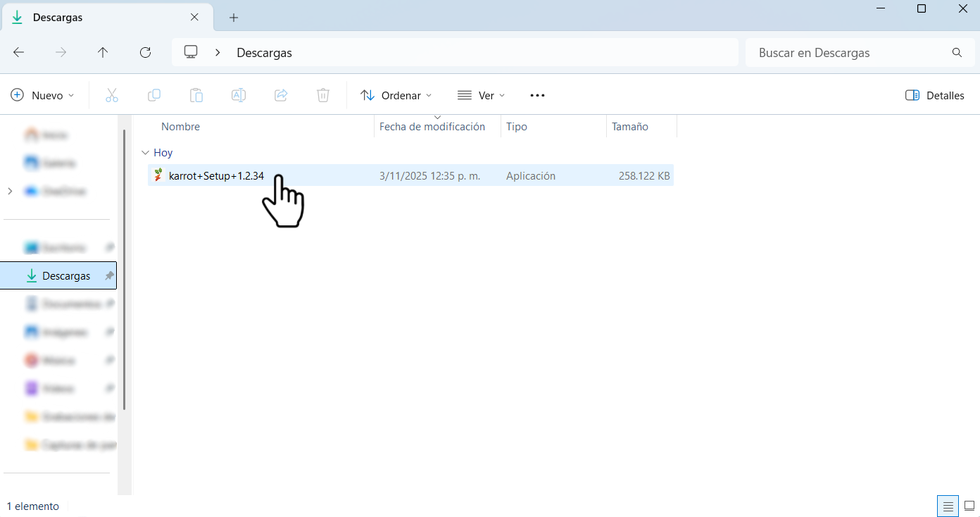Collapse the Hoy group
The width and height of the screenshot is (980, 517).
coord(145,152)
